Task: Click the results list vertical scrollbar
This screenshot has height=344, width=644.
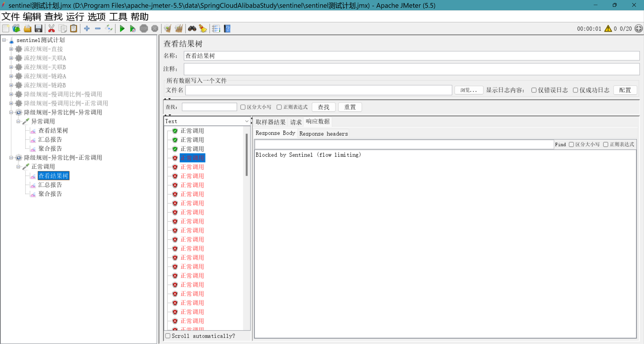Action: [x=247, y=155]
